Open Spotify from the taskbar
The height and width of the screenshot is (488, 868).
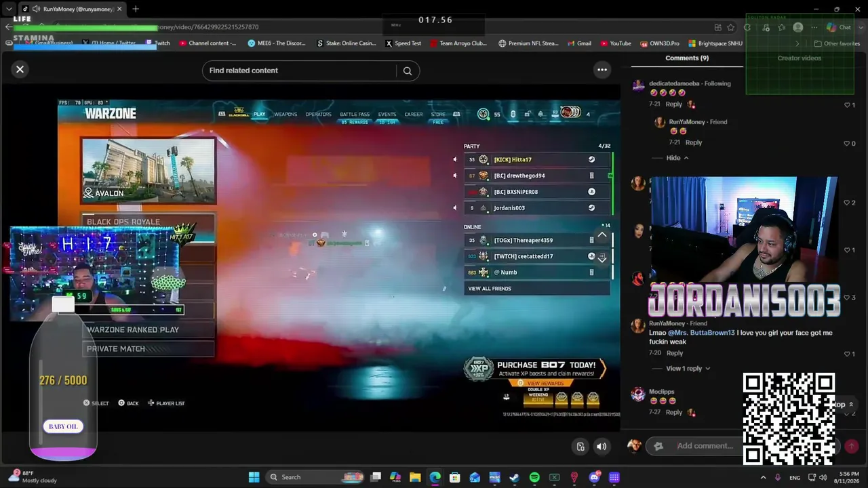pos(534,477)
